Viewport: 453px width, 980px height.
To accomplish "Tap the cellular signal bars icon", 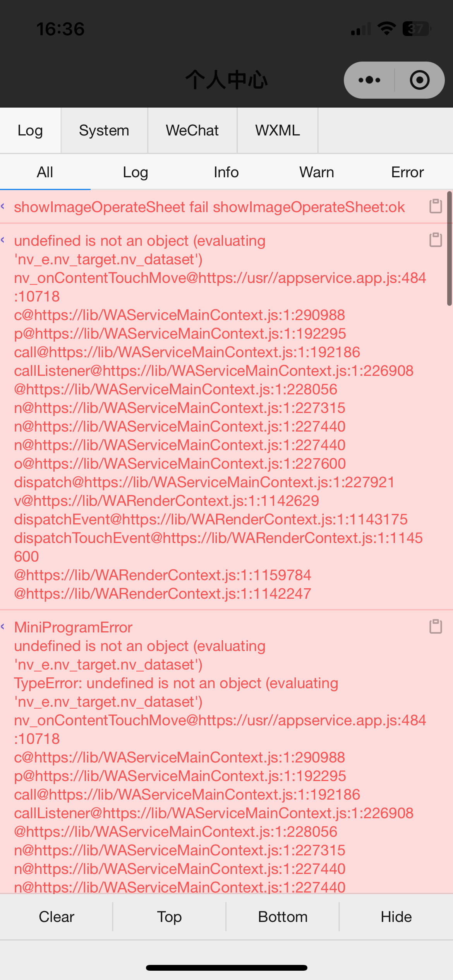I will click(361, 29).
